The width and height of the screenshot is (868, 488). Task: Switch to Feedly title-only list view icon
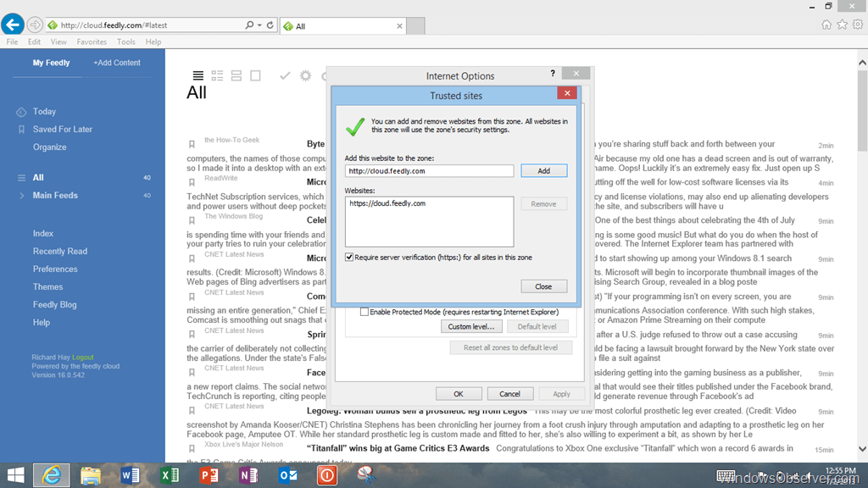198,75
